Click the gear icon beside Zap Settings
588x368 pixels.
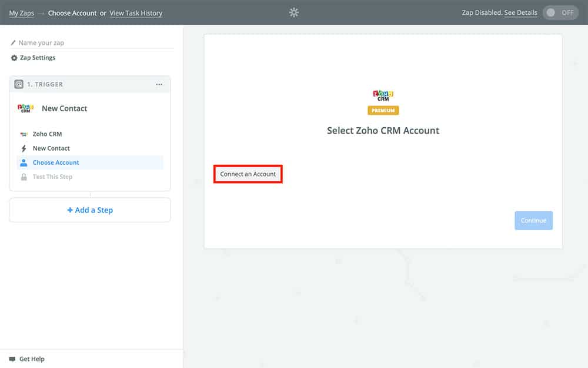(x=14, y=58)
